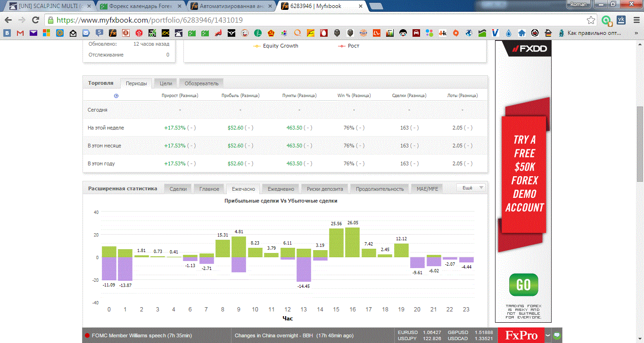The image size is (644, 343).
Task: Select the Периоды tab in Торговля panel
Action: [x=136, y=83]
